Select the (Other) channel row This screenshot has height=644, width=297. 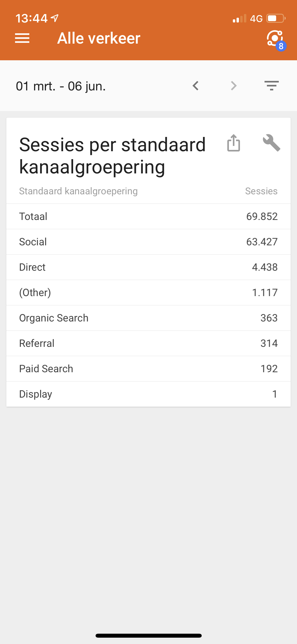(148, 293)
